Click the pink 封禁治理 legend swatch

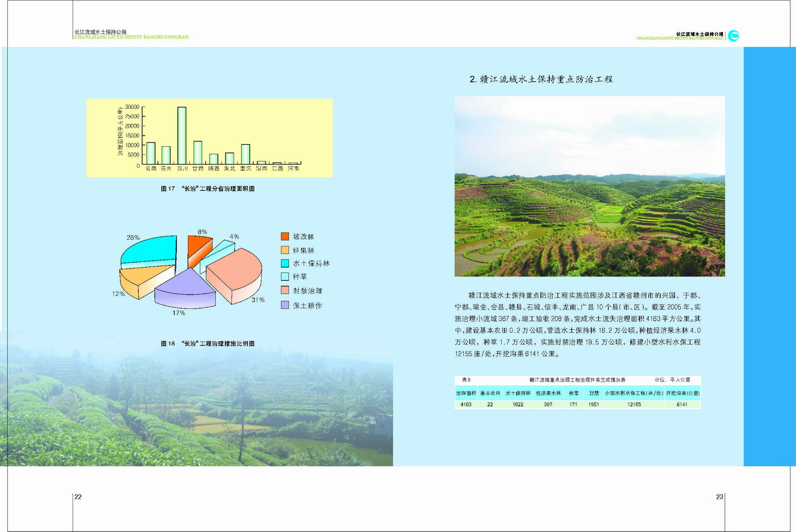(x=285, y=290)
